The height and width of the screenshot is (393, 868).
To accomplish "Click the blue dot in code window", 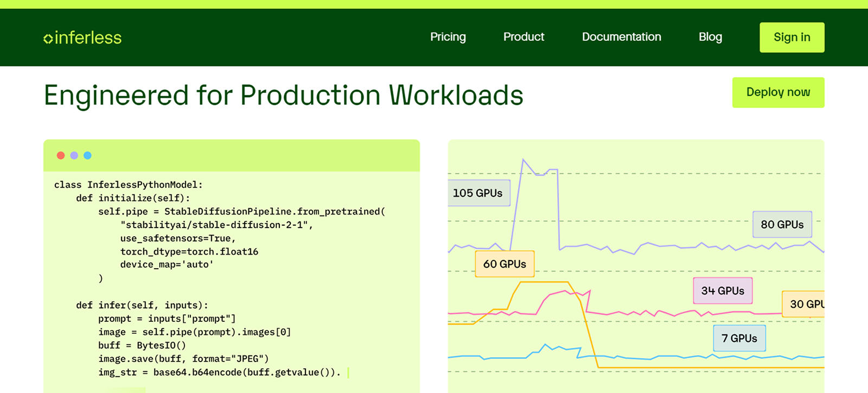I will (87, 155).
